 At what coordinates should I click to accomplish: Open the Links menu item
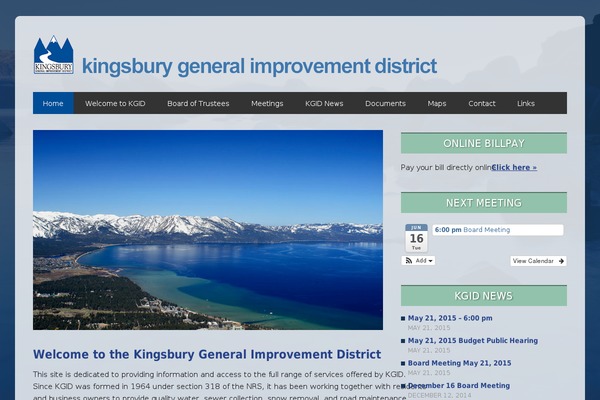[526, 103]
